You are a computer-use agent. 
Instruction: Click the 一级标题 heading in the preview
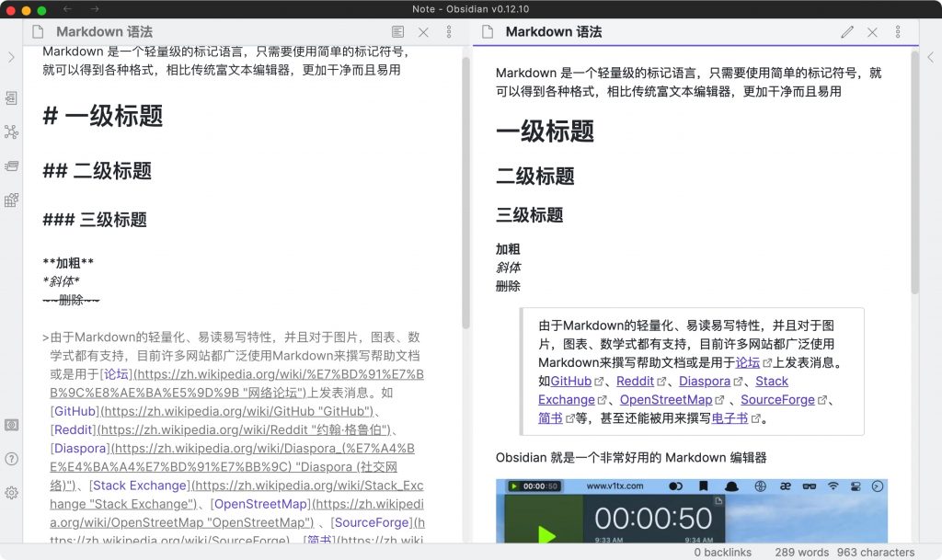[545, 131]
